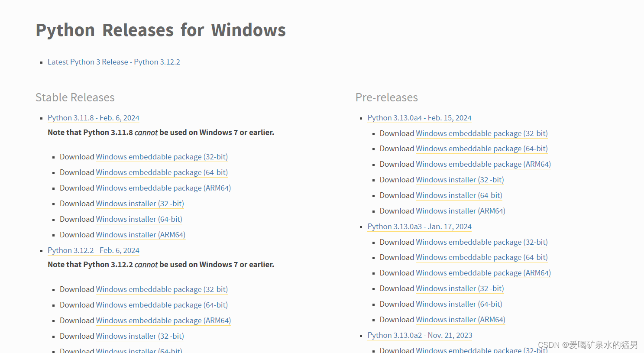644x353 pixels.
Task: Download Python 3.11.8 Windows installer (64-bit)
Action: coord(139,219)
